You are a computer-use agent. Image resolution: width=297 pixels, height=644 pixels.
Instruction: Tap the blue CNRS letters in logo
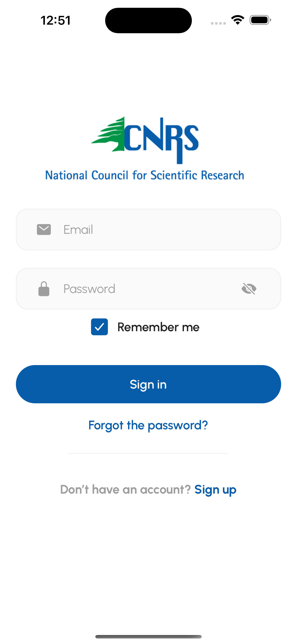click(x=161, y=140)
